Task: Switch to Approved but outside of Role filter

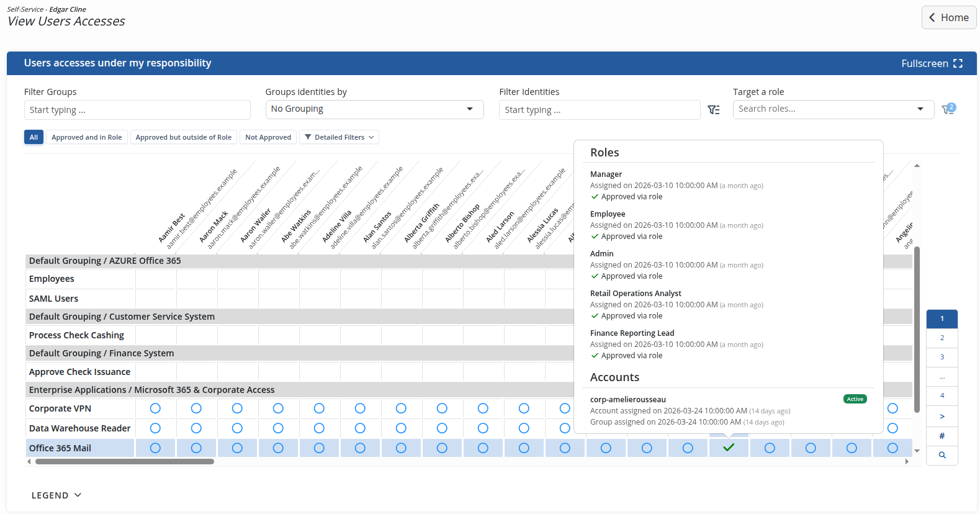Action: pos(184,137)
